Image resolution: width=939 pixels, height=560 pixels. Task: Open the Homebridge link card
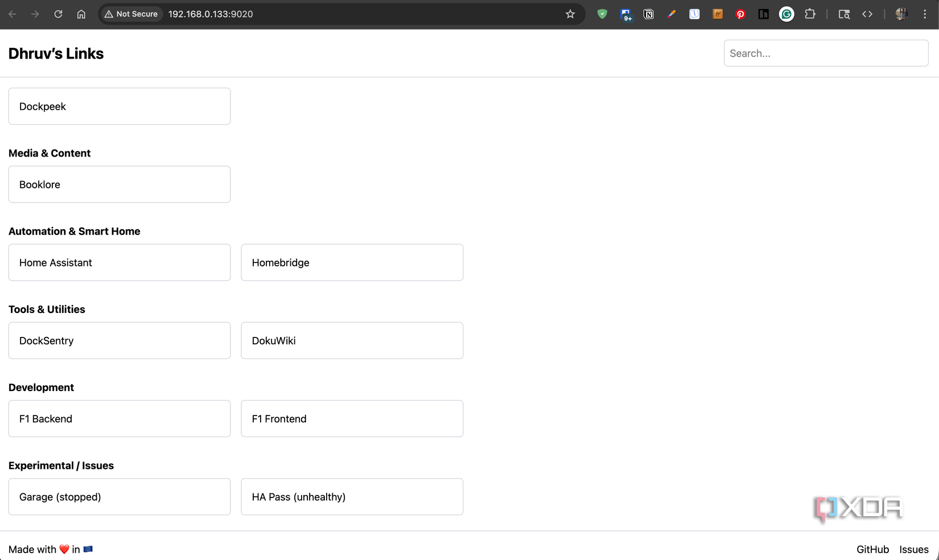click(352, 262)
